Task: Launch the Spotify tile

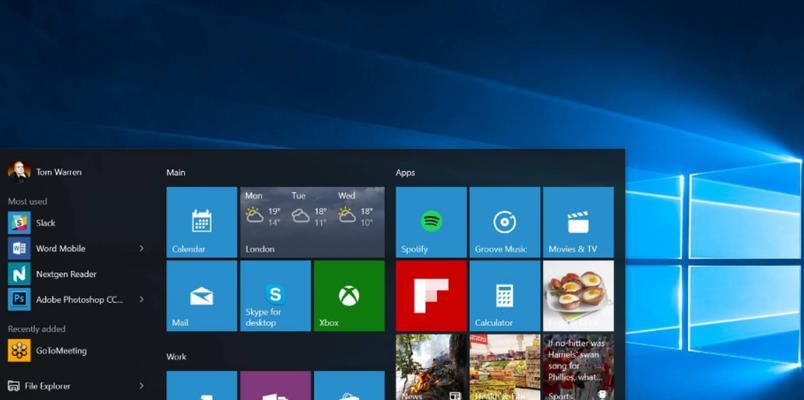Action: coord(431,222)
